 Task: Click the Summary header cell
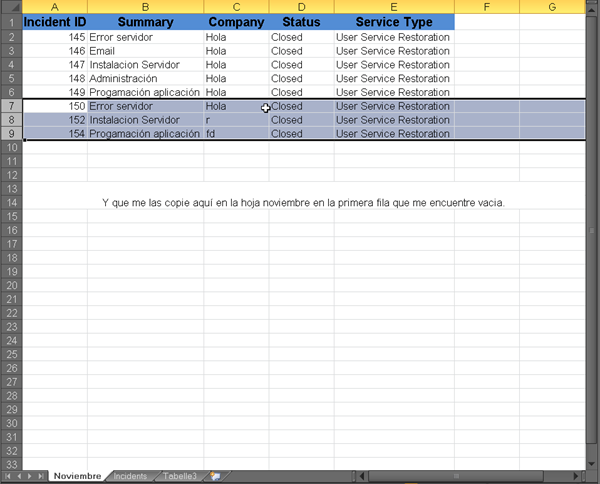pos(145,22)
